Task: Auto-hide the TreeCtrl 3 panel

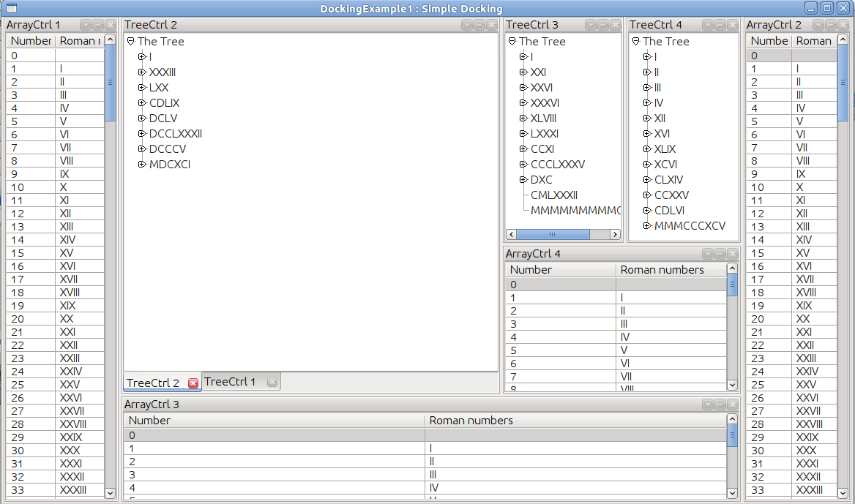Action: [603, 25]
